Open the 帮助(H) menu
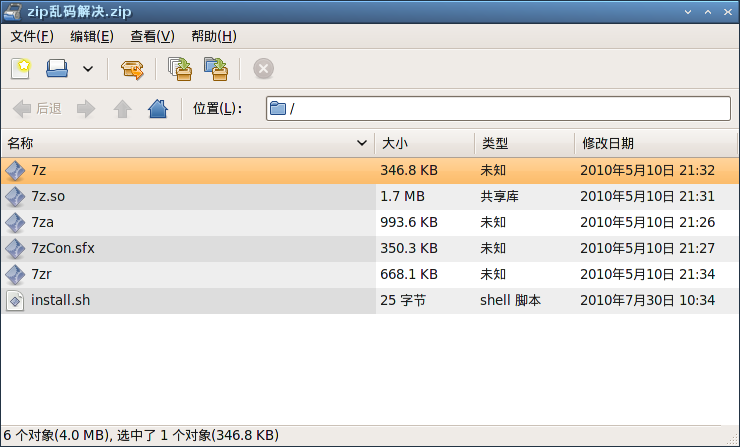Viewport: 740px width, 447px height. coord(214,36)
